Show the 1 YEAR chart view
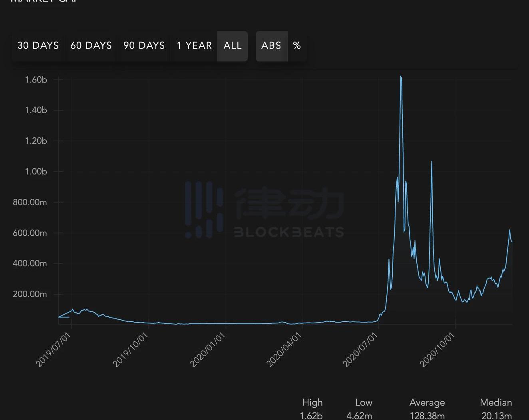Image resolution: width=529 pixels, height=420 pixels. point(194,46)
